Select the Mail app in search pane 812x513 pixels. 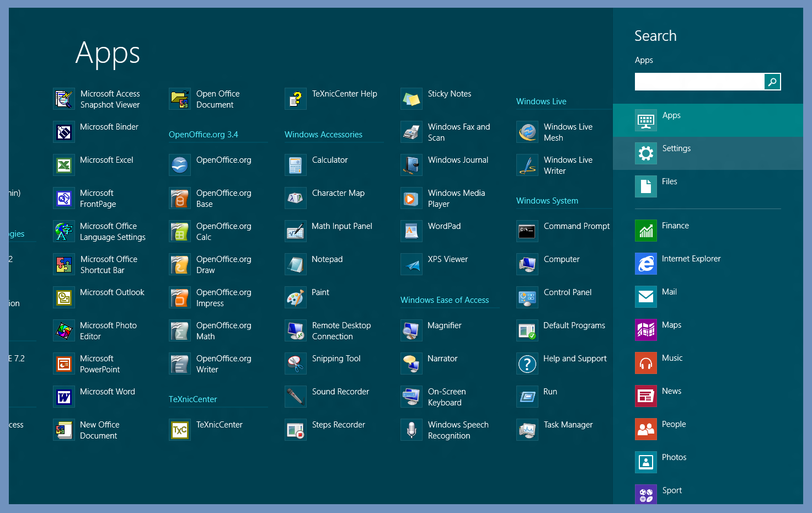click(x=669, y=292)
